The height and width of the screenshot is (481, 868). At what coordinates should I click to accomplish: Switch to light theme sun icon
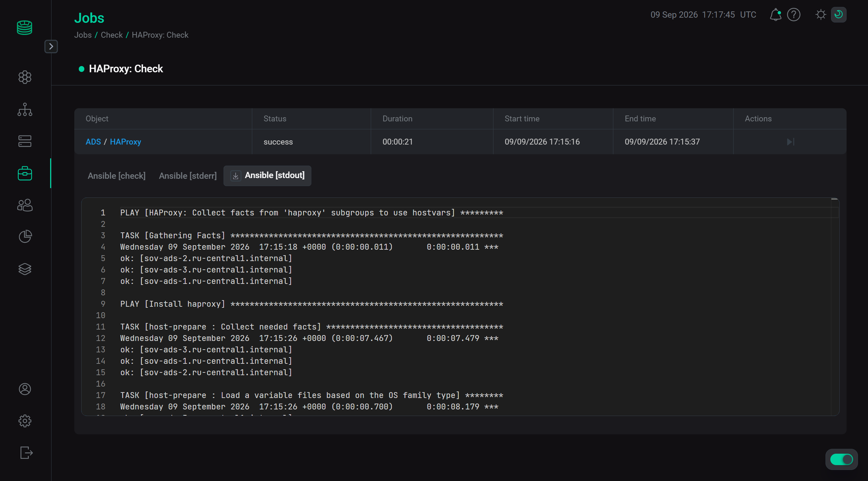coord(821,15)
